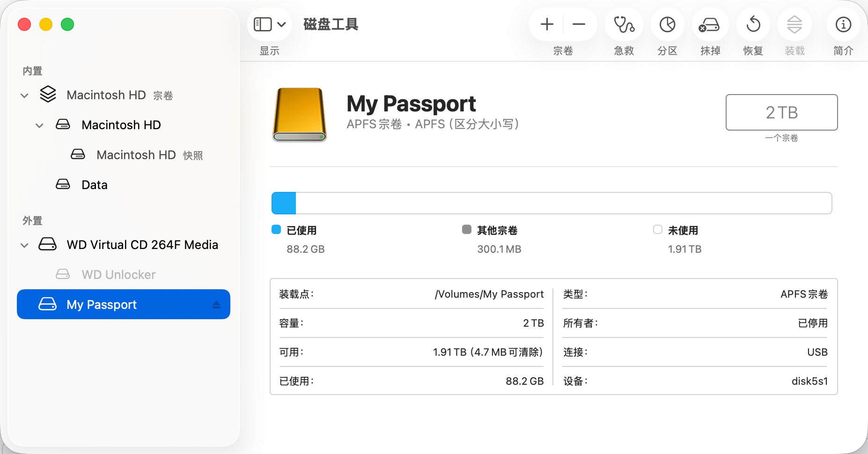The width and height of the screenshot is (868, 454).
Task: Click the Mount (装载) toolbar icon
Action: point(794,25)
